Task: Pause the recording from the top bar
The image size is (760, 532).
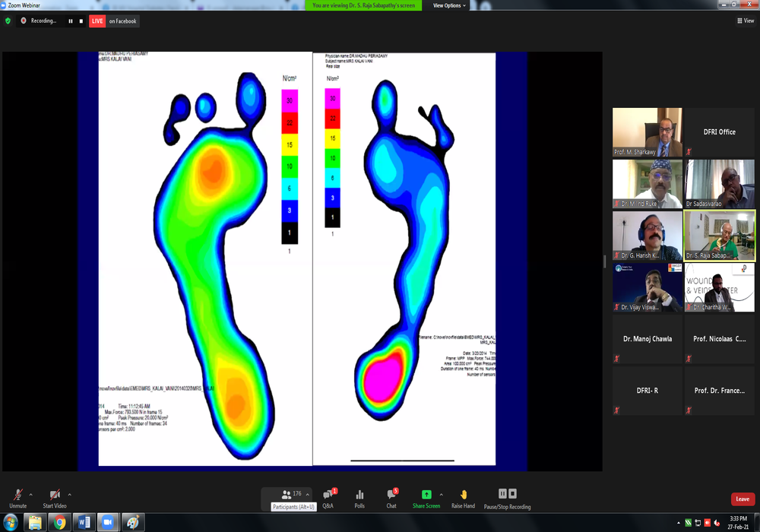Action: [71, 21]
